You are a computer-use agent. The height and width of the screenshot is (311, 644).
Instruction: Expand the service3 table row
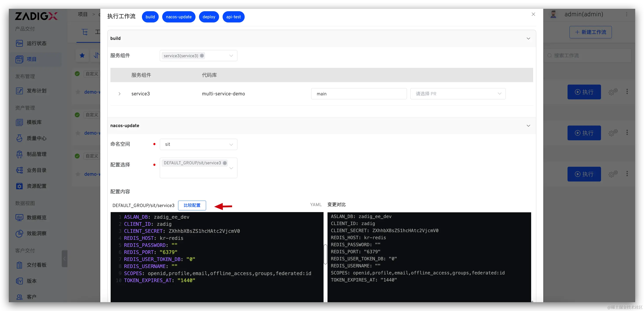(119, 94)
